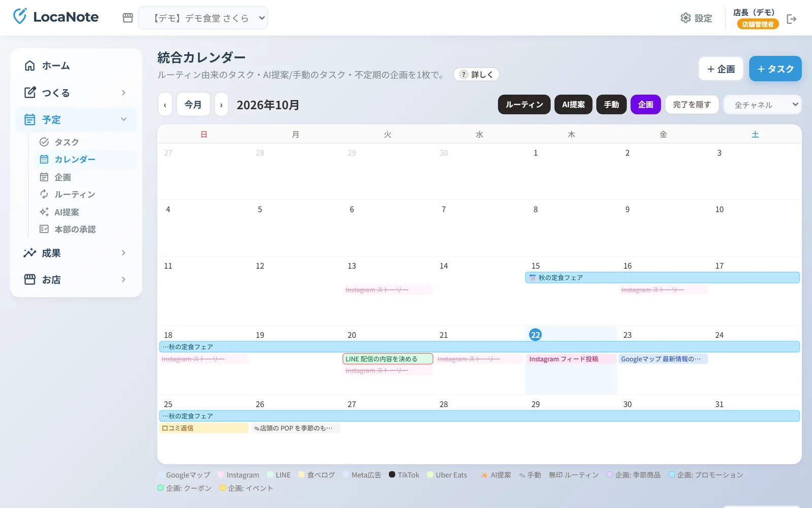Click the store icon beside store selector
Screen dimensions: 812x508
click(128, 18)
